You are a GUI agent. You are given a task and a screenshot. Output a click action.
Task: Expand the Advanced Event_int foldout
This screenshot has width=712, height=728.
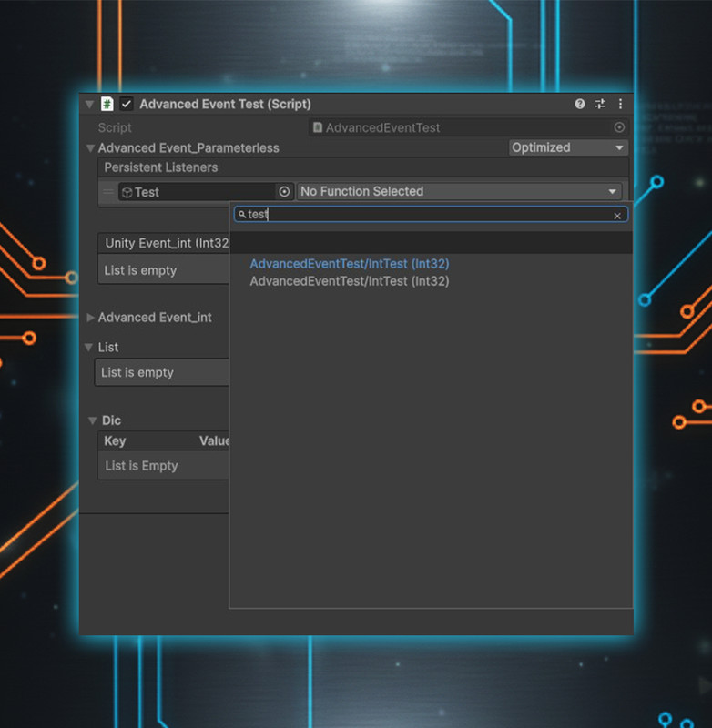90,318
